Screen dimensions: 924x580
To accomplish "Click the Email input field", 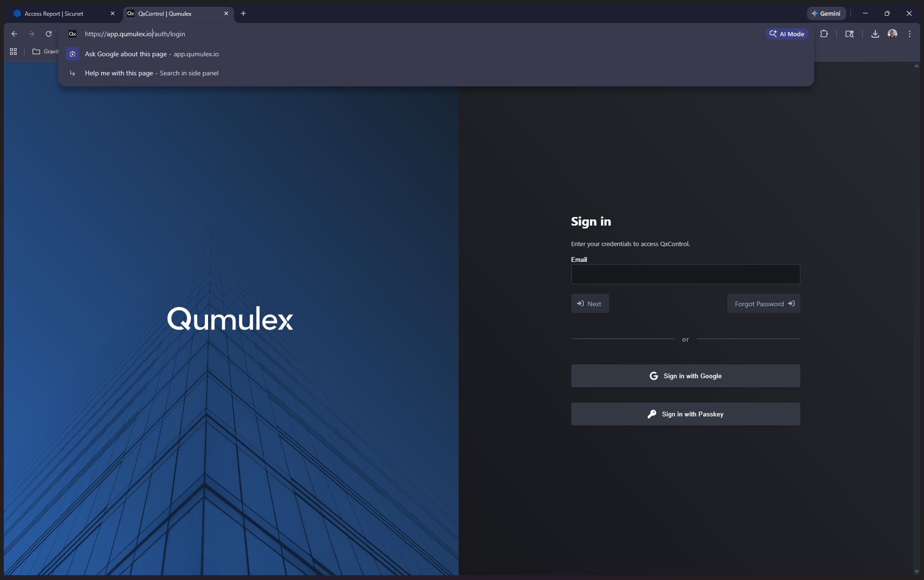I will (685, 274).
